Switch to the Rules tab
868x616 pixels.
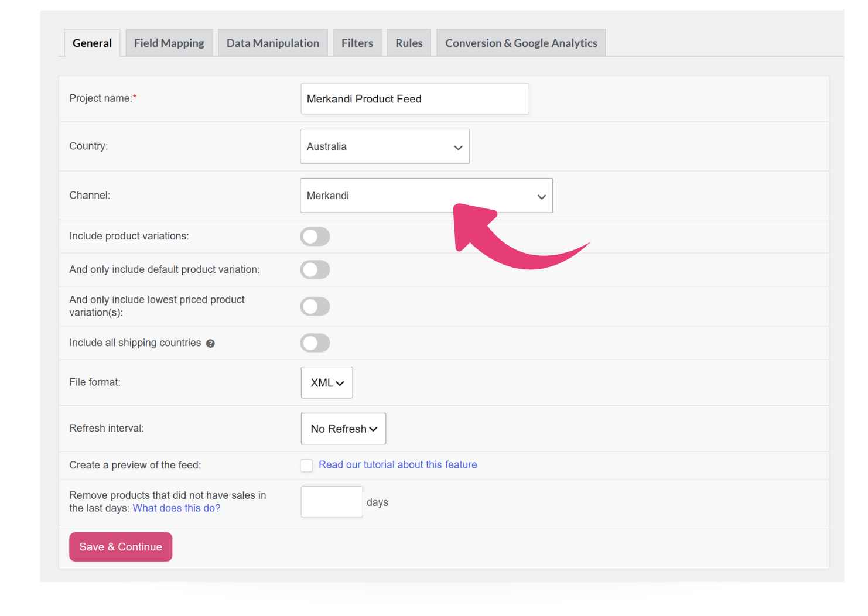coord(409,43)
